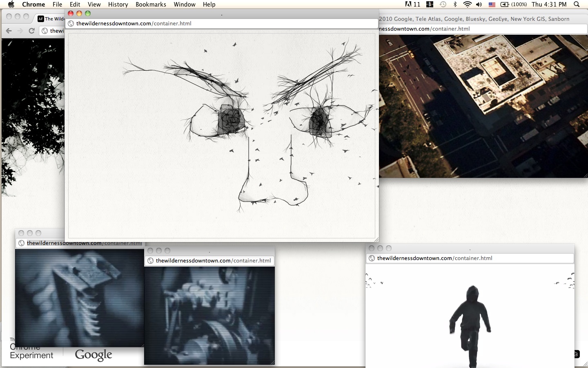Click the left blue-tinted video frame
Screen dimensions: 588x368
80,298
